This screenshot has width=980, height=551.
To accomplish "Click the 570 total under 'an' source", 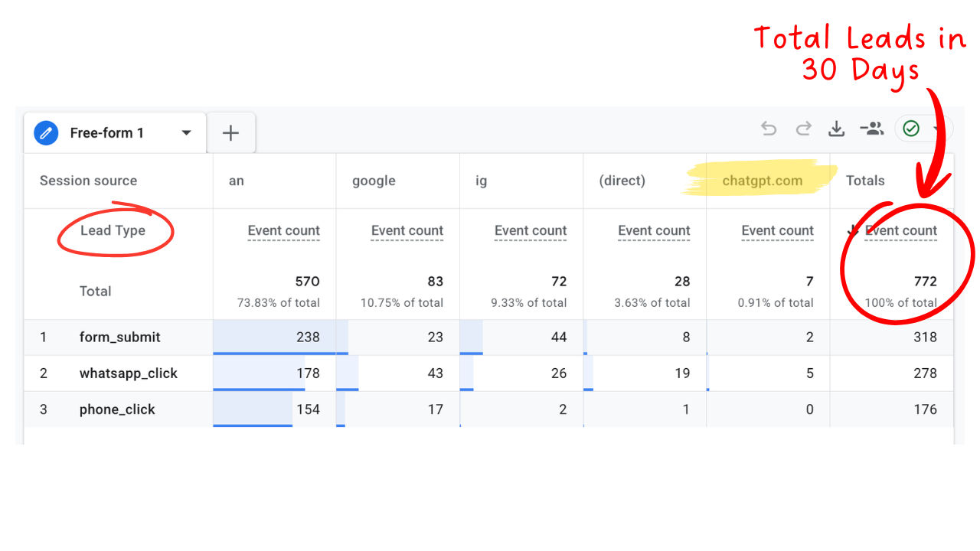I will pos(308,282).
